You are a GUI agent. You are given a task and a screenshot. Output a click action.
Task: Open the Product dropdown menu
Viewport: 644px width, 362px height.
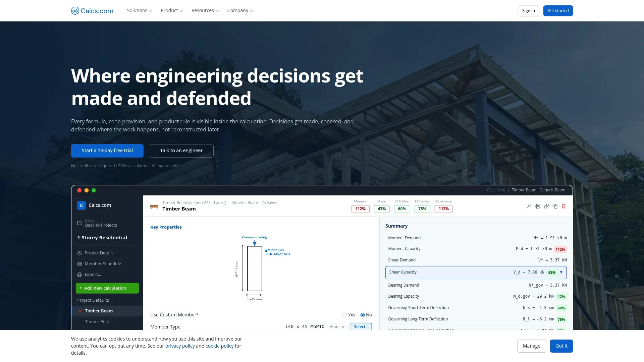[172, 11]
